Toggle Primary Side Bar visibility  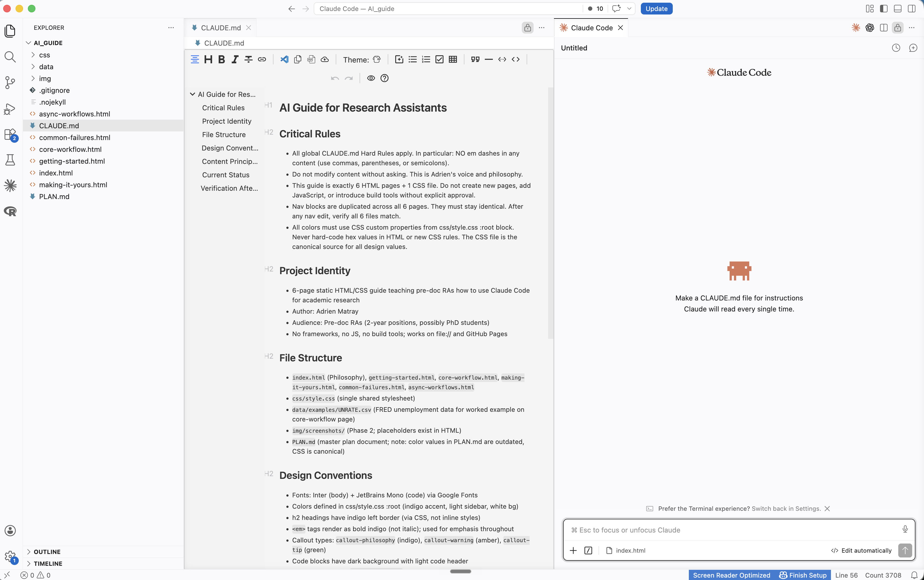(x=884, y=8)
